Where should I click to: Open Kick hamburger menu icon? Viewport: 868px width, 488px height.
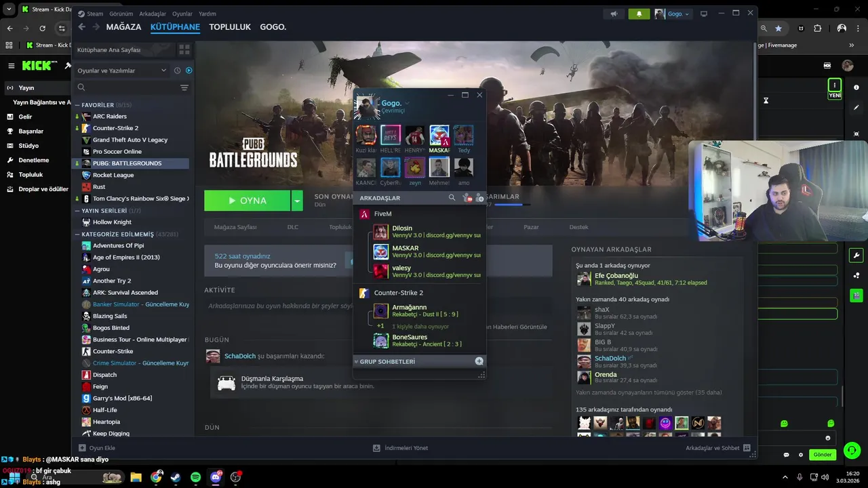pos(11,66)
